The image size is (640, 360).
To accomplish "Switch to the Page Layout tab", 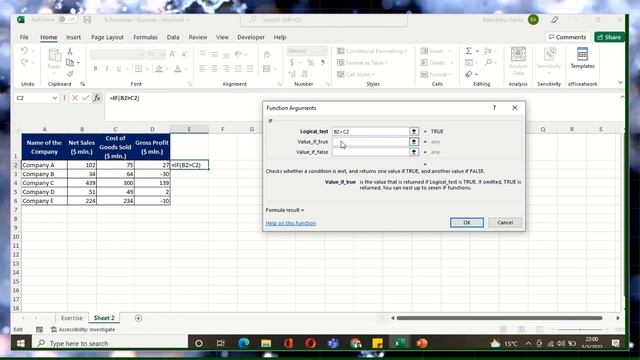I will click(107, 37).
